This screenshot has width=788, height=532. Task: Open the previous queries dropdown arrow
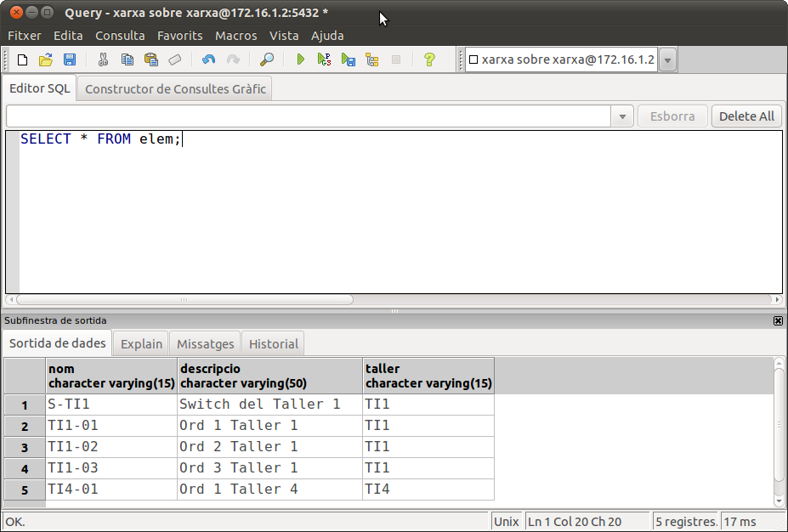click(x=622, y=116)
